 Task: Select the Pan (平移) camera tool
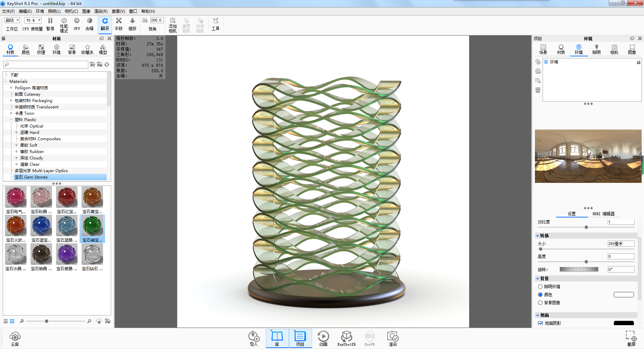click(119, 24)
